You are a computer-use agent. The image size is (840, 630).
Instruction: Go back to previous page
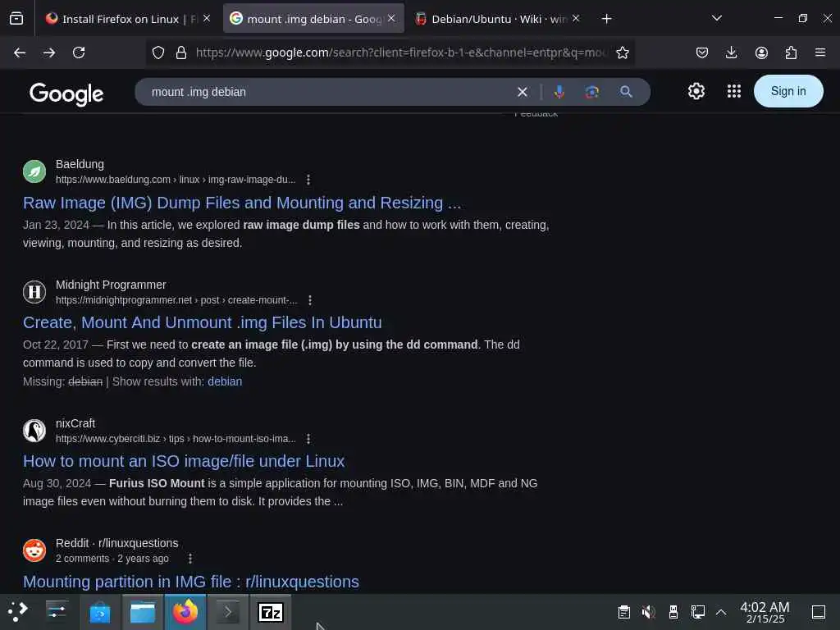[20, 52]
